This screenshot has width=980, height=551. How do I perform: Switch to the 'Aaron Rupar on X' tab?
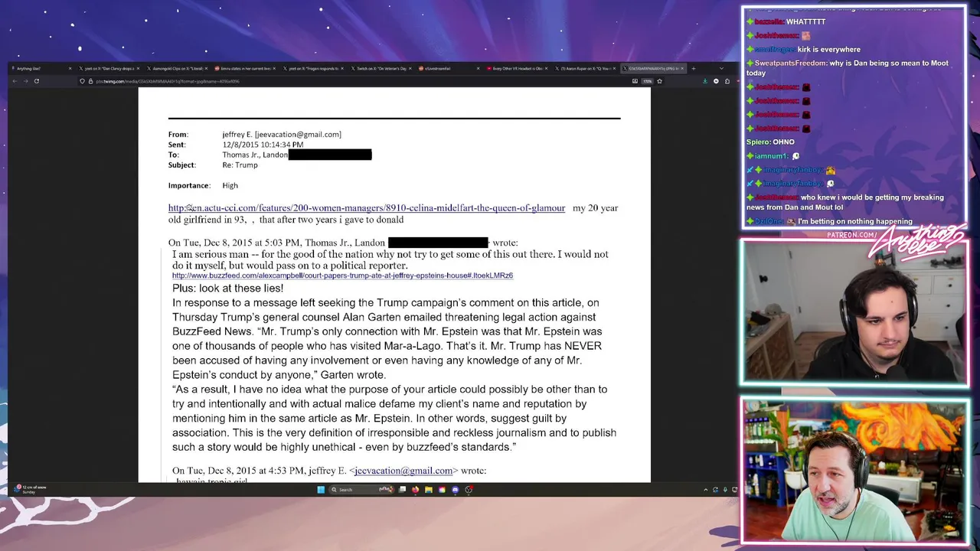584,68
